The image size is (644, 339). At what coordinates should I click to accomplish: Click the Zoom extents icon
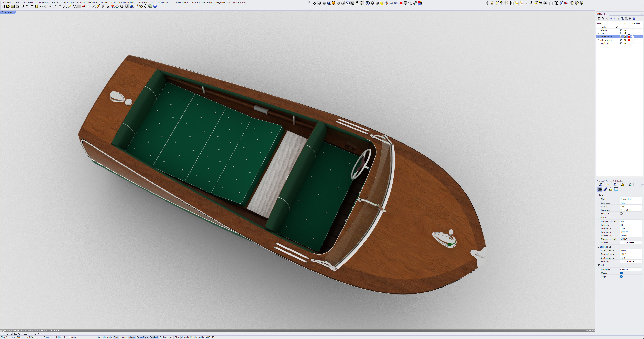65,6
